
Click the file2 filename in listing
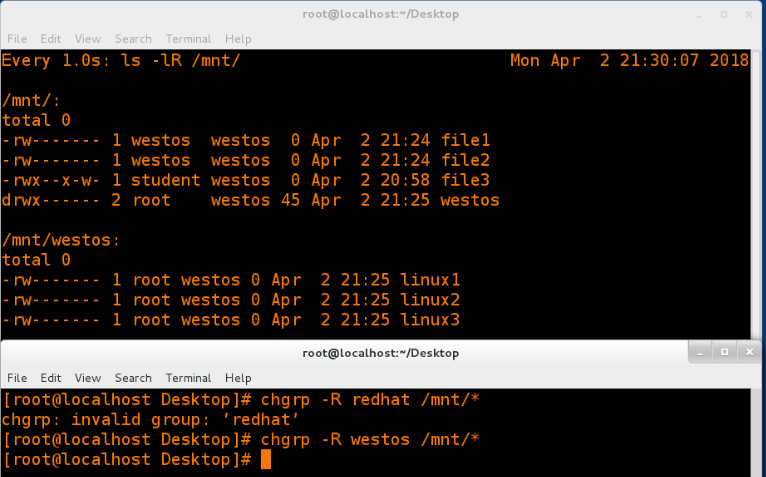[x=465, y=160]
